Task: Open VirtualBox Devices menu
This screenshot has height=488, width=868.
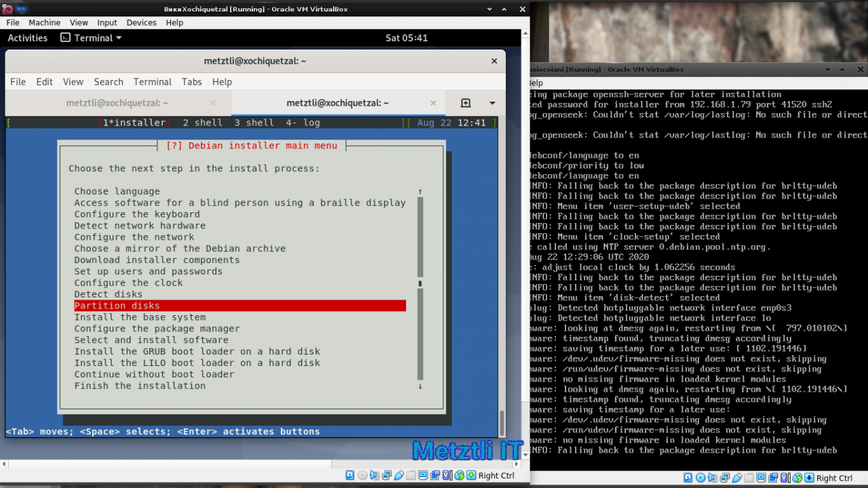Action: [141, 22]
